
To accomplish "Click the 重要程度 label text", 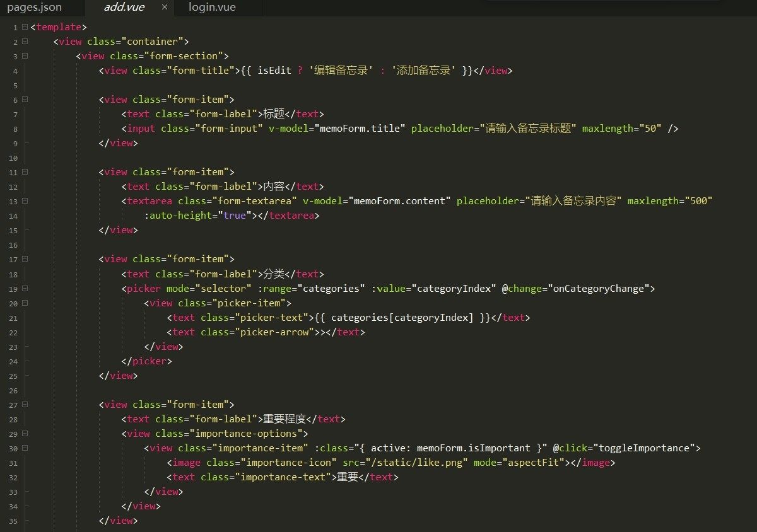I will click(285, 419).
